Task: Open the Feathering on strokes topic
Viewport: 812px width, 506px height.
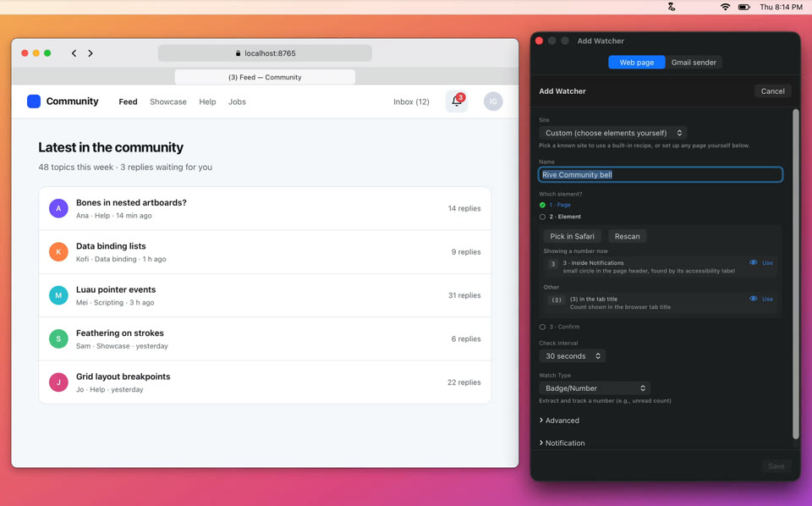Action: point(119,333)
